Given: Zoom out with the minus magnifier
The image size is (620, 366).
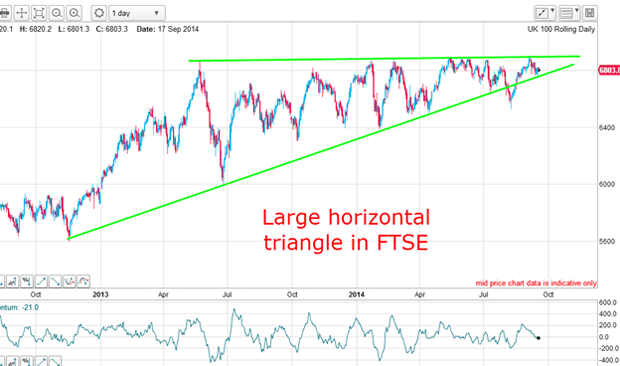Looking at the screenshot, I should click(x=57, y=13).
